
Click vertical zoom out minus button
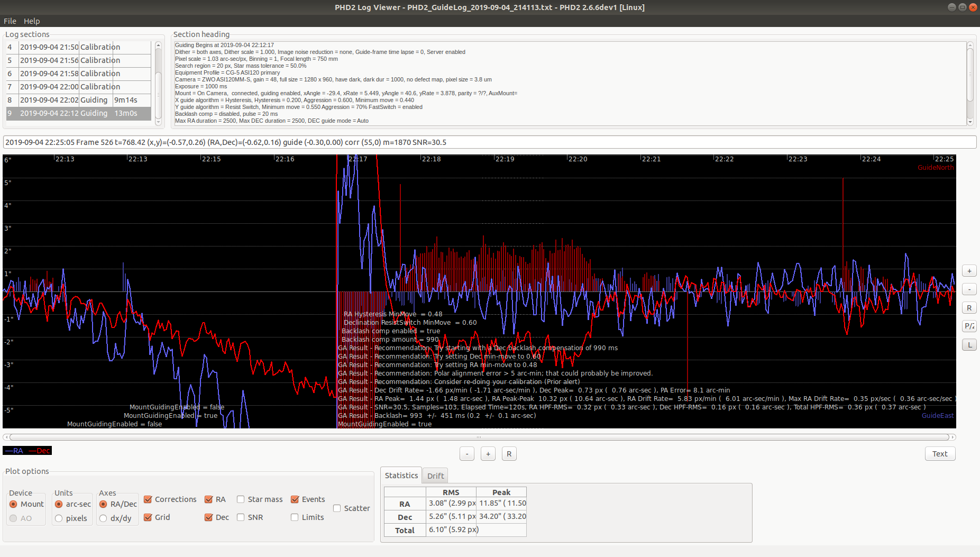click(x=969, y=289)
